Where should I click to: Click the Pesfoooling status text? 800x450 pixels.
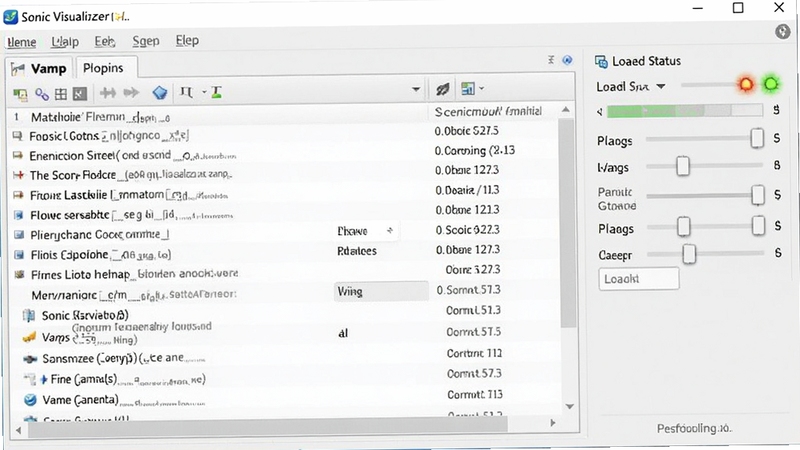click(694, 429)
